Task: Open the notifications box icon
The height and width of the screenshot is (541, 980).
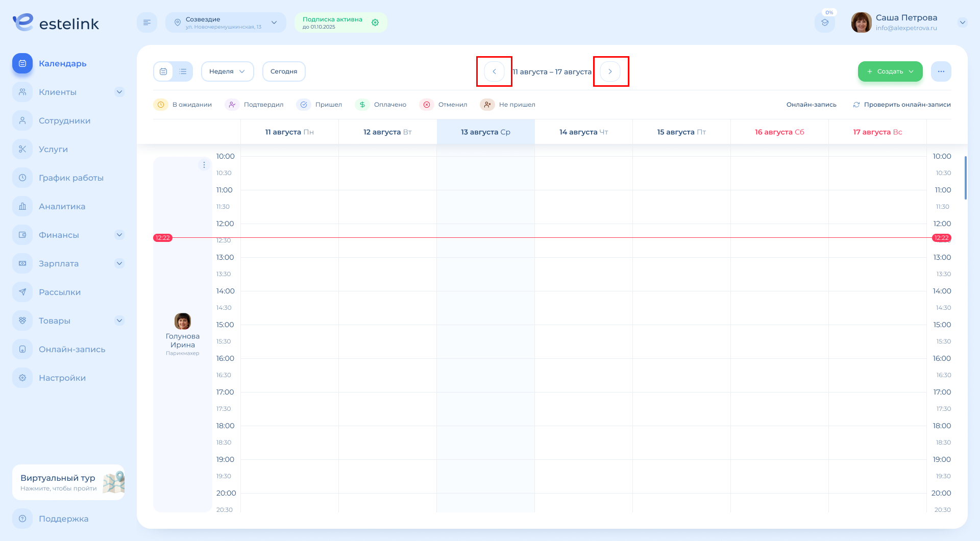Action: coord(825,22)
